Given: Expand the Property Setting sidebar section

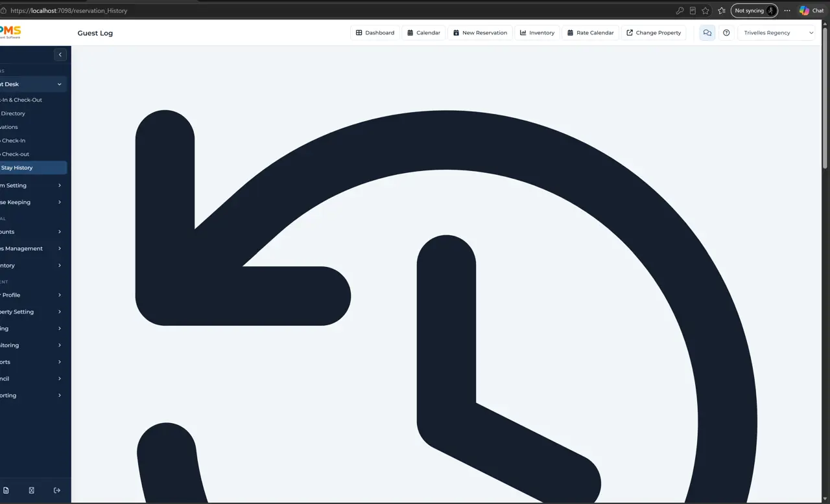Looking at the screenshot, I should (x=32, y=312).
